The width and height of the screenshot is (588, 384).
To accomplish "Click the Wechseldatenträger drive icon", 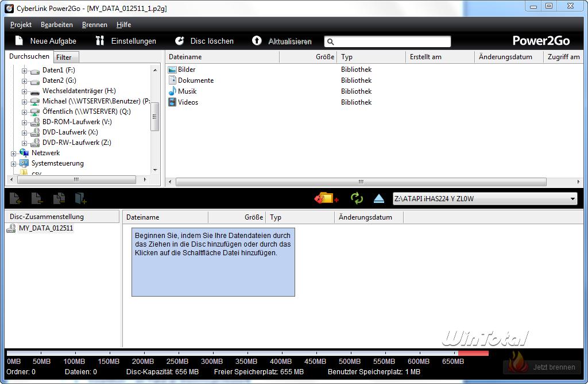I will point(35,91).
